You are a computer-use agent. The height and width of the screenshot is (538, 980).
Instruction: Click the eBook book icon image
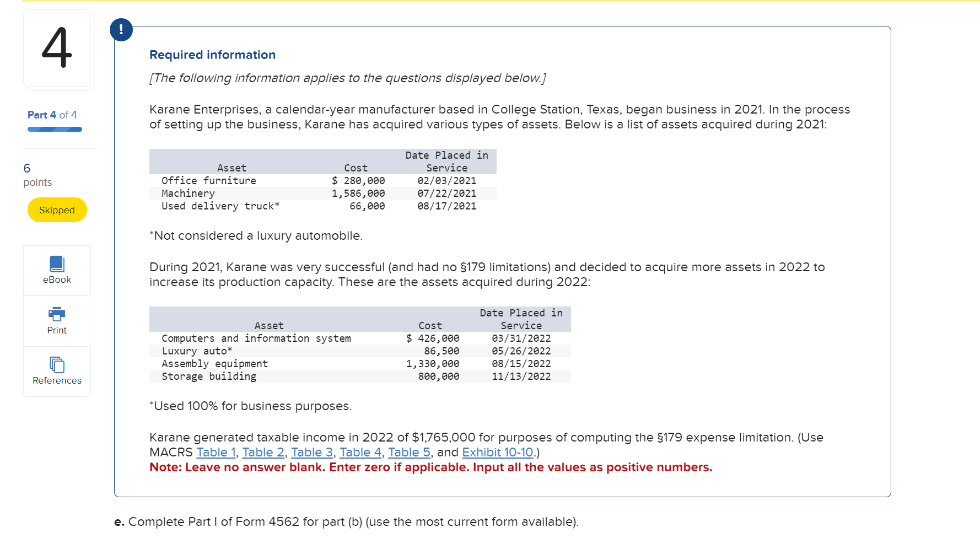(x=57, y=263)
